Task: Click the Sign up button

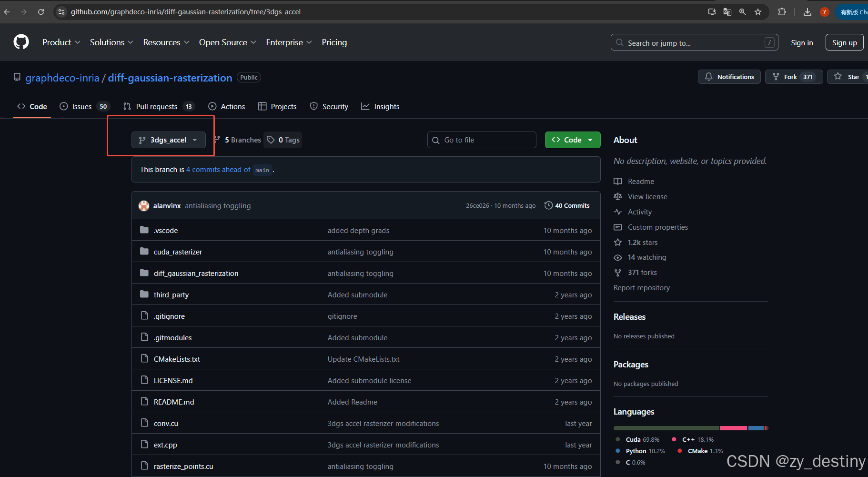Action: coord(844,42)
